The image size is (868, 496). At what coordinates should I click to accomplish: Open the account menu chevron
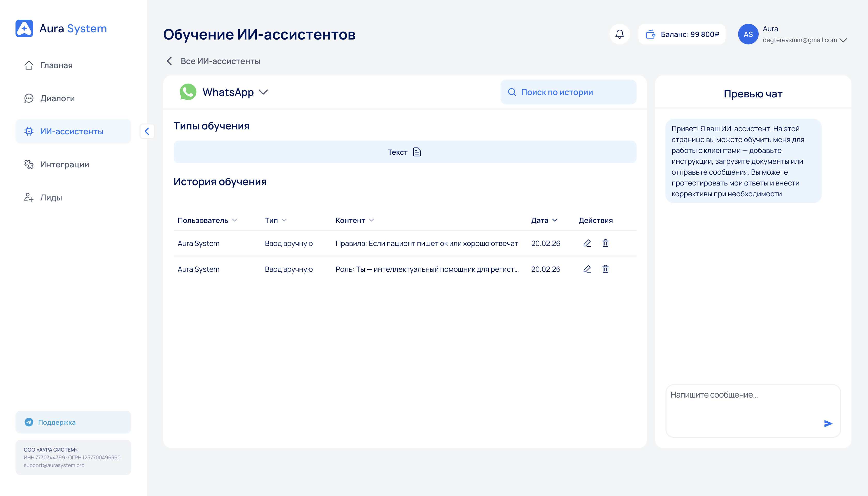843,40
